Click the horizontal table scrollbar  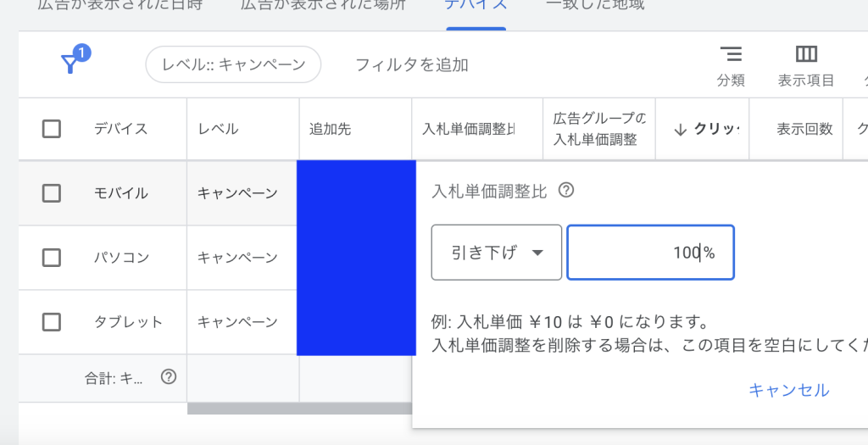(x=299, y=409)
